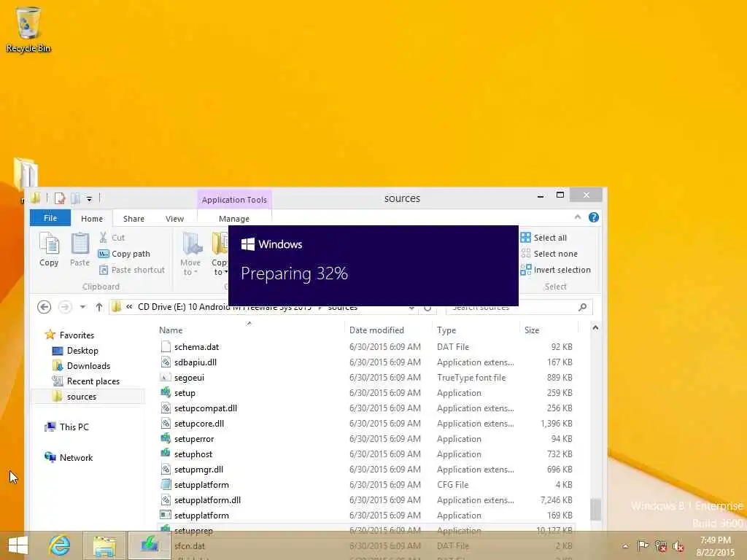Open the Start button on the taskbar
Image resolution: width=747 pixels, height=560 pixels.
tap(18, 545)
